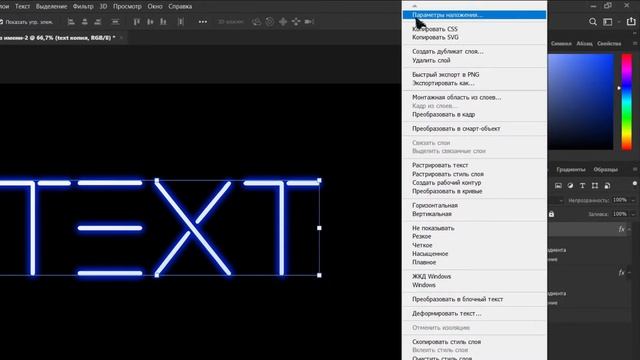This screenshot has width=640, height=360.
Task: Switch to the Свойства panel tab
Action: click(609, 44)
